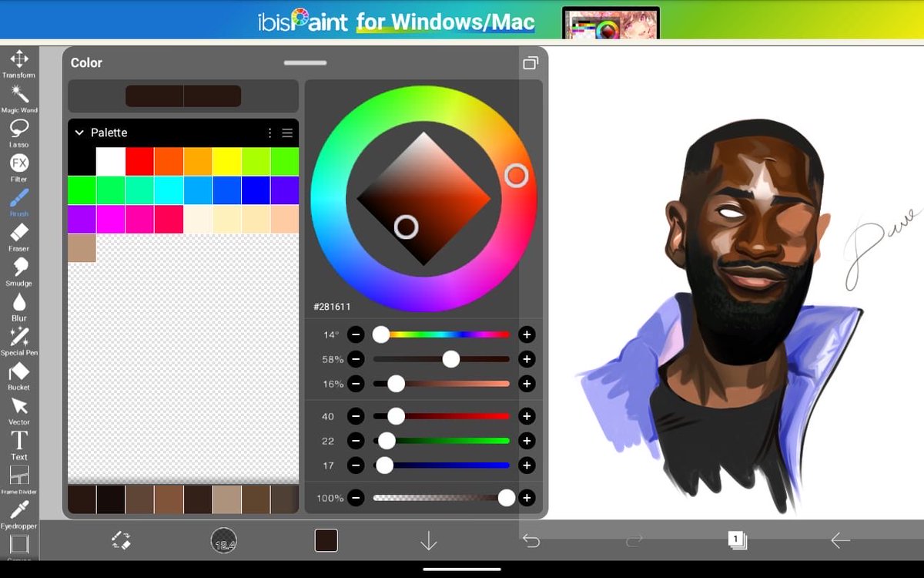This screenshot has width=924, height=578.
Task: Select the light tan swatch in color history row
Action: coord(226,499)
